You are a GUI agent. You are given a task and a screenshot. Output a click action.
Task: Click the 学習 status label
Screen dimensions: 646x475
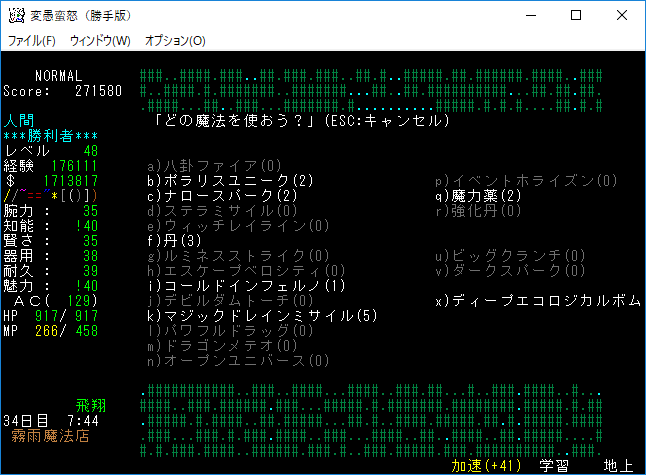coord(555,466)
